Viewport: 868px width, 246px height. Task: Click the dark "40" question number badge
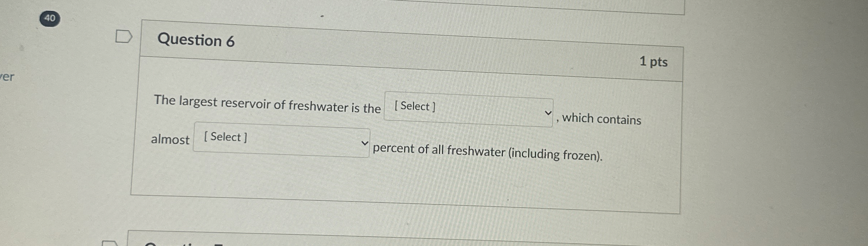pos(50,19)
